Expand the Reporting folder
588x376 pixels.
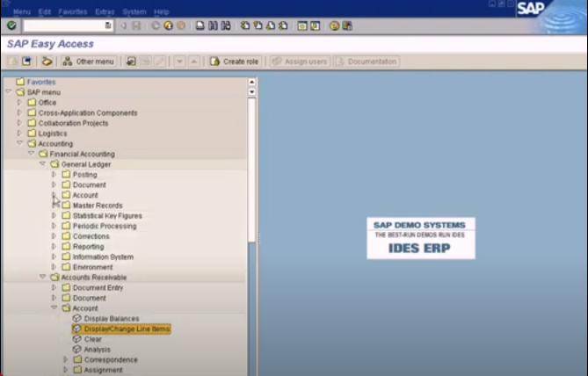coord(54,246)
